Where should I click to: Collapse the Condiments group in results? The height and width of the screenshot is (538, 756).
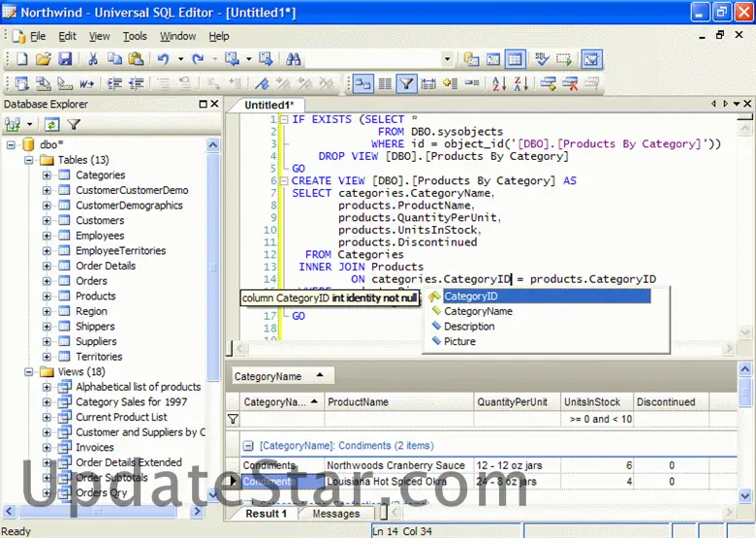click(248, 446)
